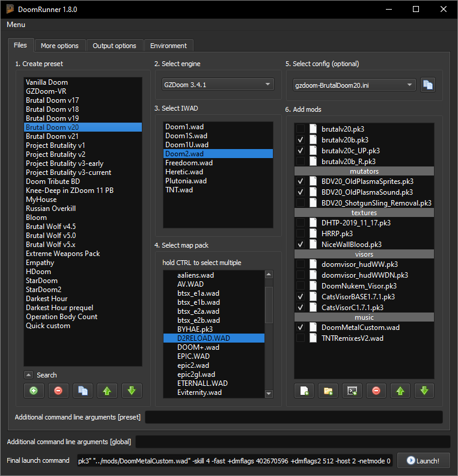Disable BDV20_OldPlasmaSprites.pk3 checkbox

[x=301, y=182]
